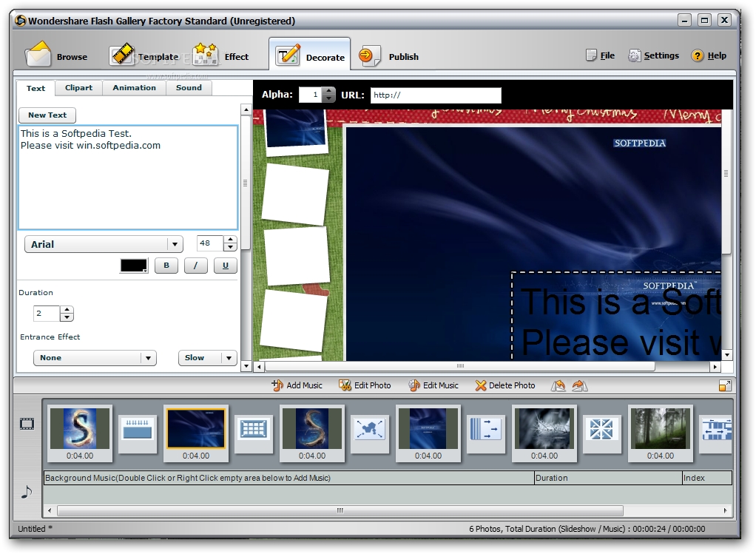Click text panel scrollbar up arrow
Screen dimensions: 756x554
click(x=246, y=109)
